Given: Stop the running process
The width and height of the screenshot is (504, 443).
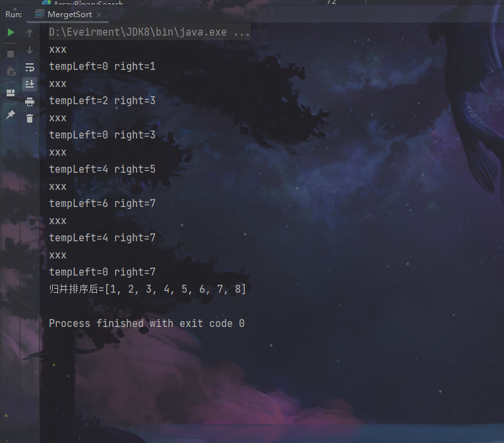Looking at the screenshot, I should [11, 54].
